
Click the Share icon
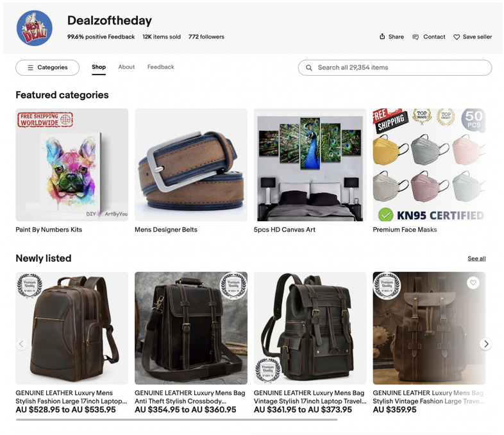[382, 37]
